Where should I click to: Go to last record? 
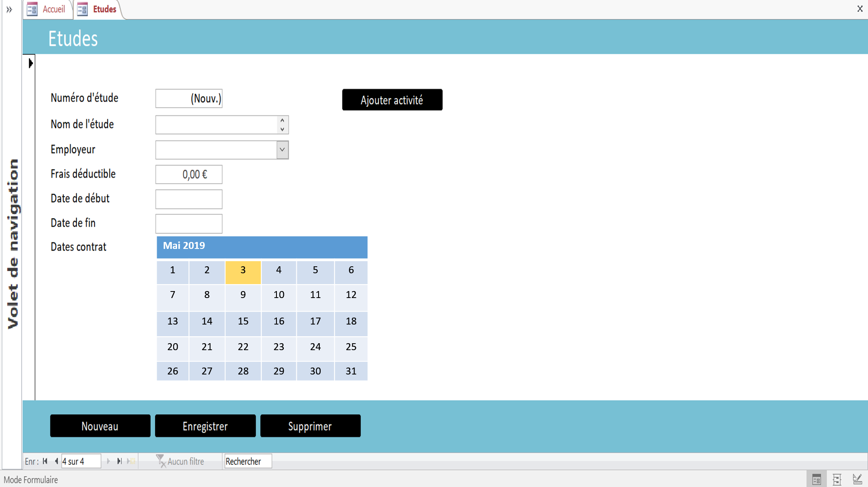[119, 461]
